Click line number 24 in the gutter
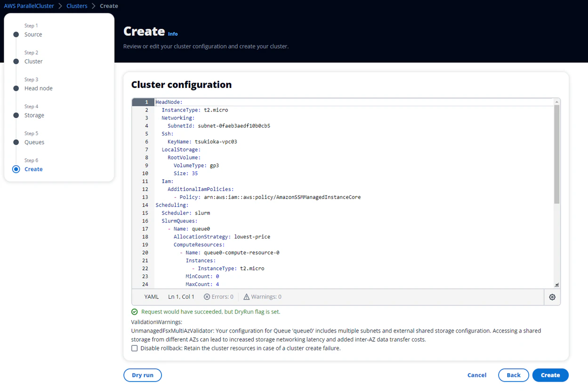This screenshot has width=588, height=391. point(145,284)
